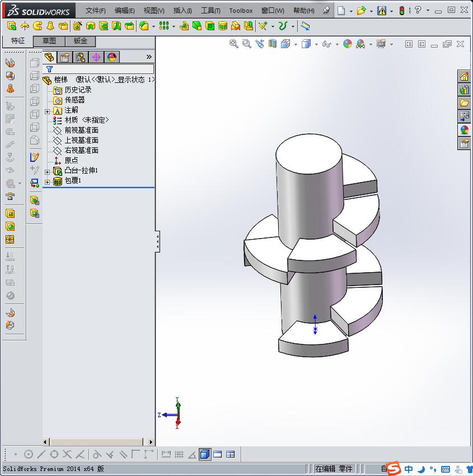This screenshot has height=476, width=473.
Task: Open the Fillet dropdown arrow
Action: click(x=153, y=27)
